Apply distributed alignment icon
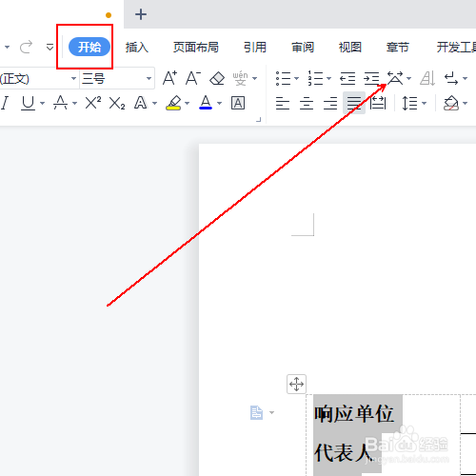This screenshot has width=476, height=476. pyautogui.click(x=378, y=103)
